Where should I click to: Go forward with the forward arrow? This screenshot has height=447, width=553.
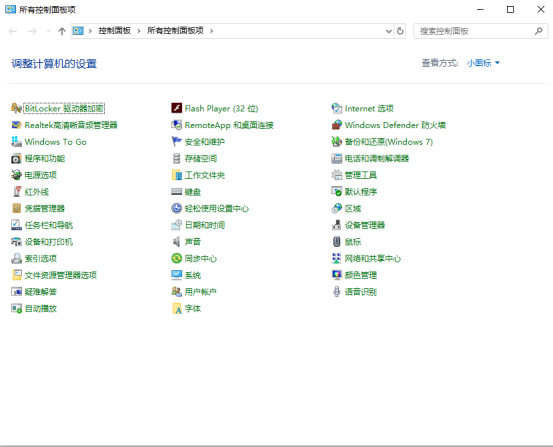[x=32, y=31]
